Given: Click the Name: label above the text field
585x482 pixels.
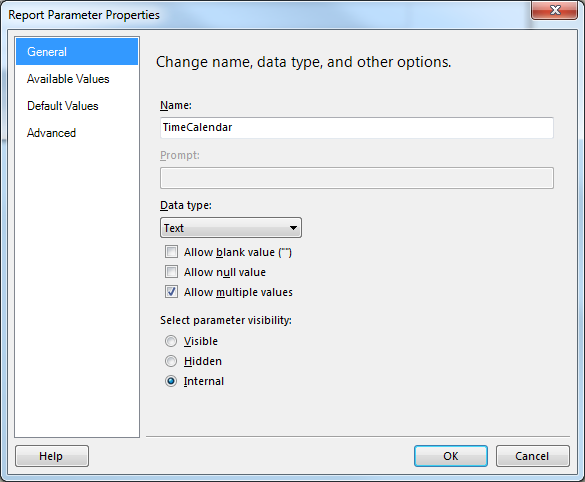Looking at the screenshot, I should 176,106.
